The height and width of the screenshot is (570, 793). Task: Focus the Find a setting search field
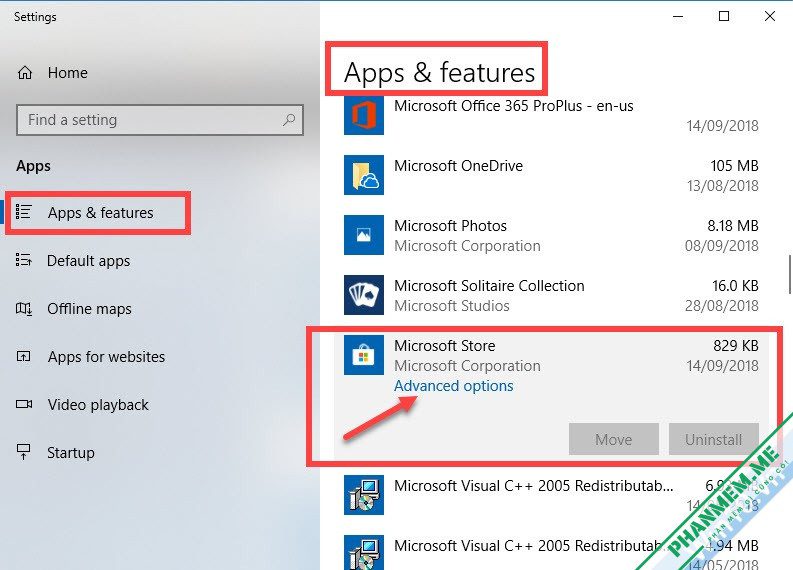[160, 120]
